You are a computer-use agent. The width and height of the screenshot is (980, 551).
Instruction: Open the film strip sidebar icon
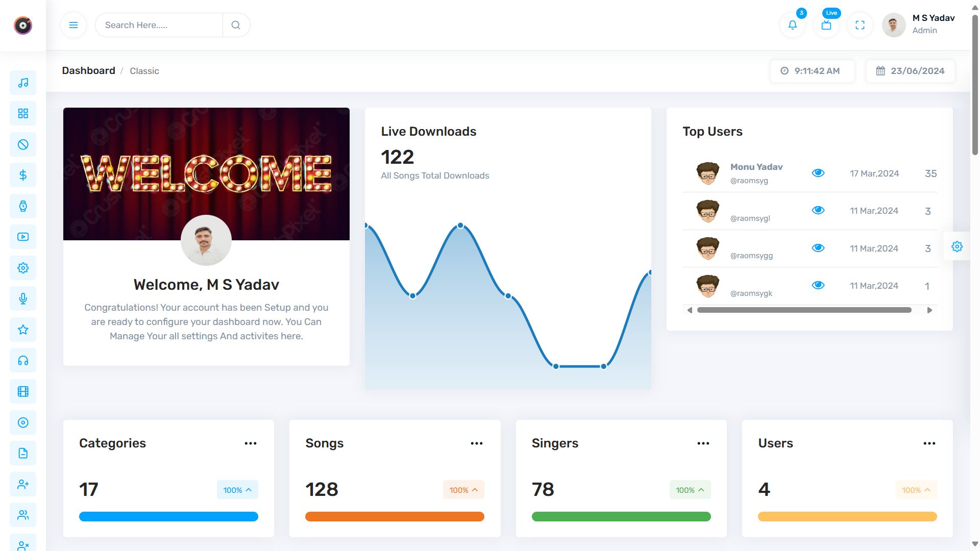pyautogui.click(x=23, y=392)
